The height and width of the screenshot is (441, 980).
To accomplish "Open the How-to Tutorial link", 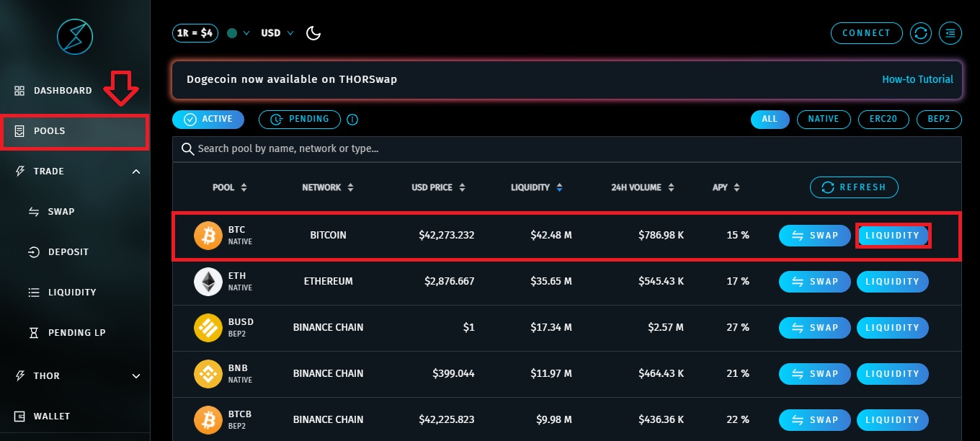I will pyautogui.click(x=917, y=79).
